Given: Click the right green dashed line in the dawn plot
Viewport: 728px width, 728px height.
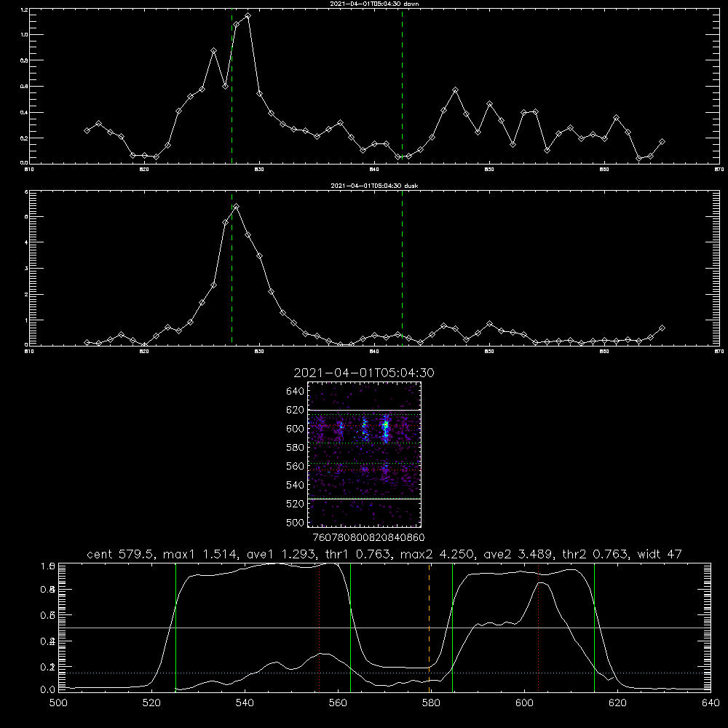Looking at the screenshot, I should pyautogui.click(x=402, y=87).
